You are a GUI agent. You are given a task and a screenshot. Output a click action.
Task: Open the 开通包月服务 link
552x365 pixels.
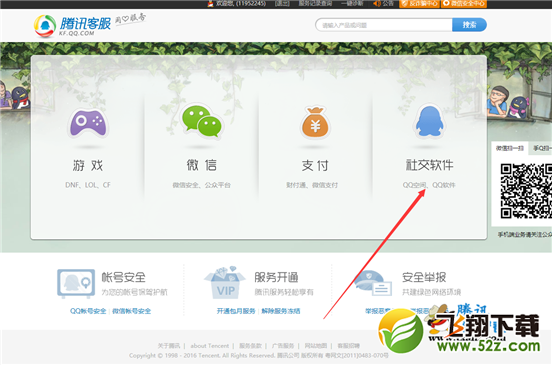pyautogui.click(x=236, y=311)
